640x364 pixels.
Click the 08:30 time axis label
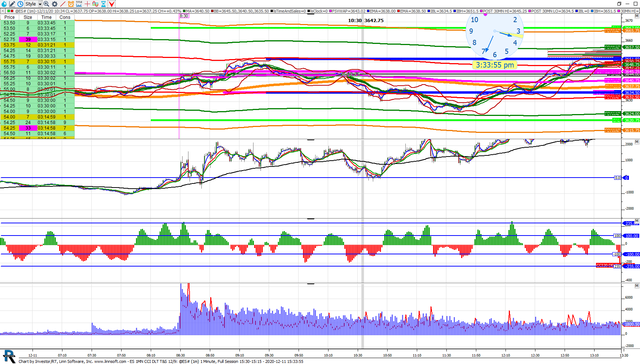pos(180,356)
